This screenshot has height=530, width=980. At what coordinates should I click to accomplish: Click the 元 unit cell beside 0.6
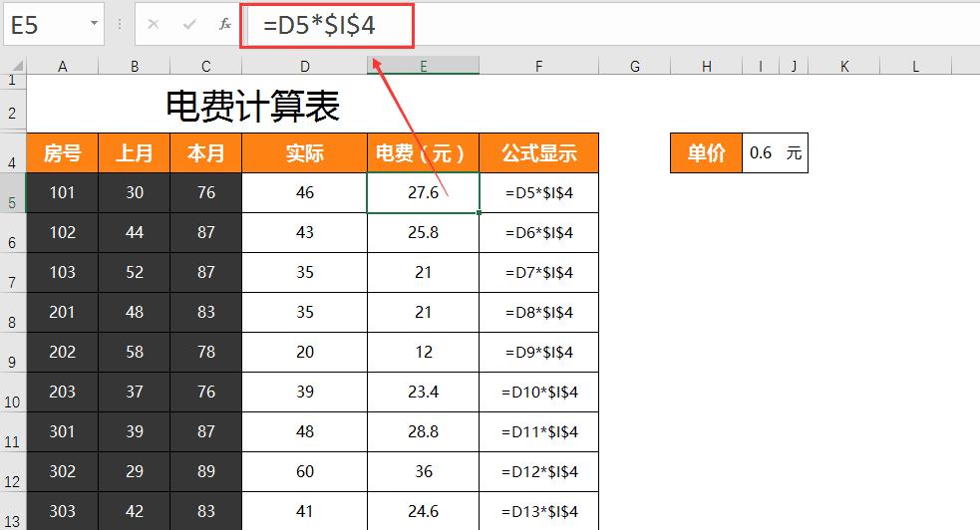[794, 153]
